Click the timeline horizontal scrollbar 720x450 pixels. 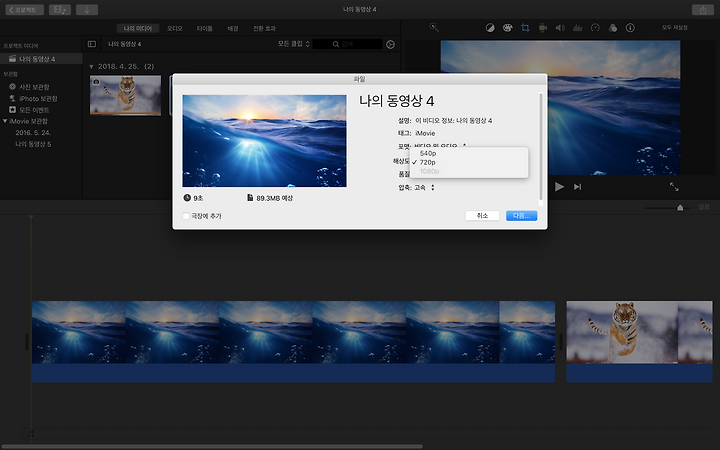pos(211,446)
